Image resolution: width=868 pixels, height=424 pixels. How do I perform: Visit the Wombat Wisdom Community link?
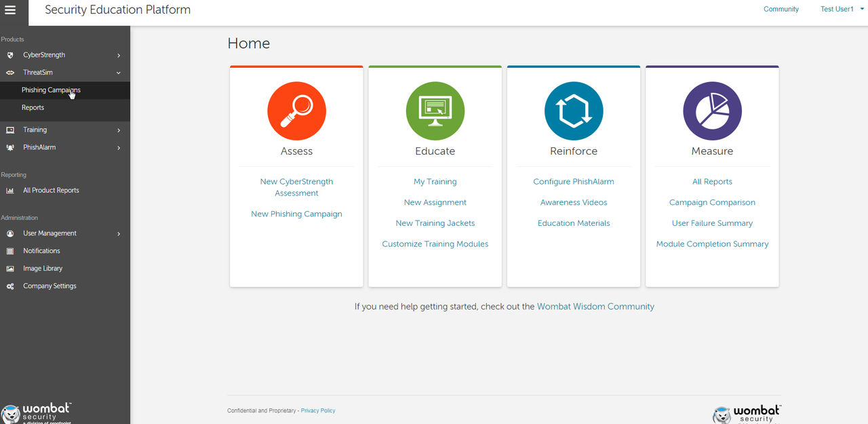[x=595, y=307]
